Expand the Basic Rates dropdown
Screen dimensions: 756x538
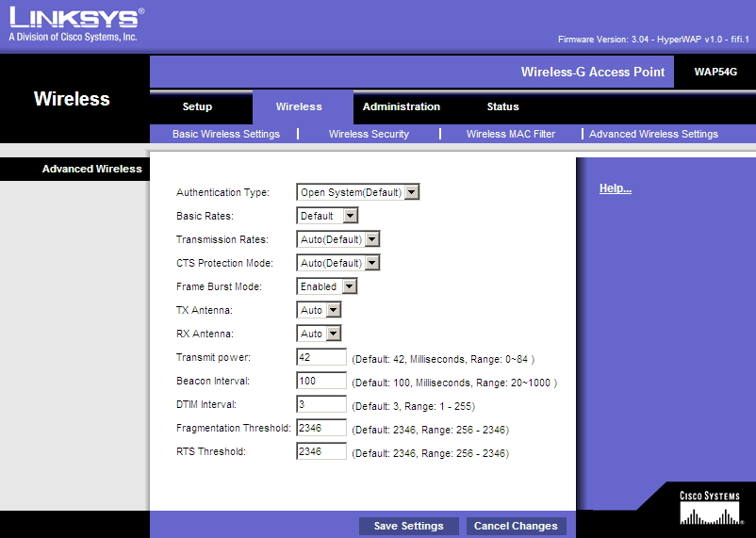coord(327,216)
